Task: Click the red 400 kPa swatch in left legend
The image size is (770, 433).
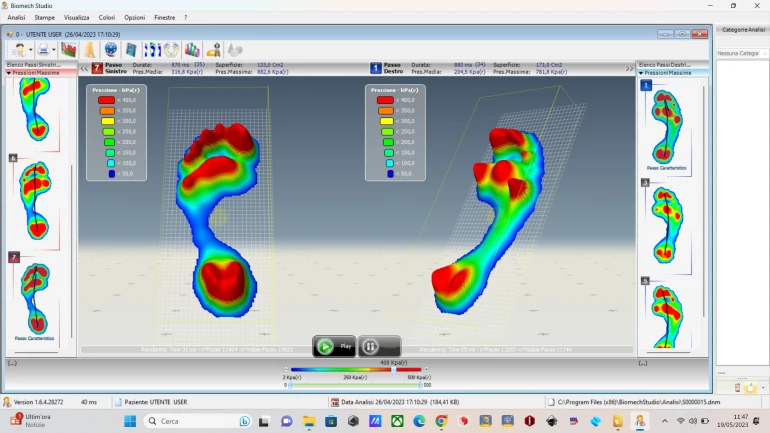Action: click(x=105, y=101)
